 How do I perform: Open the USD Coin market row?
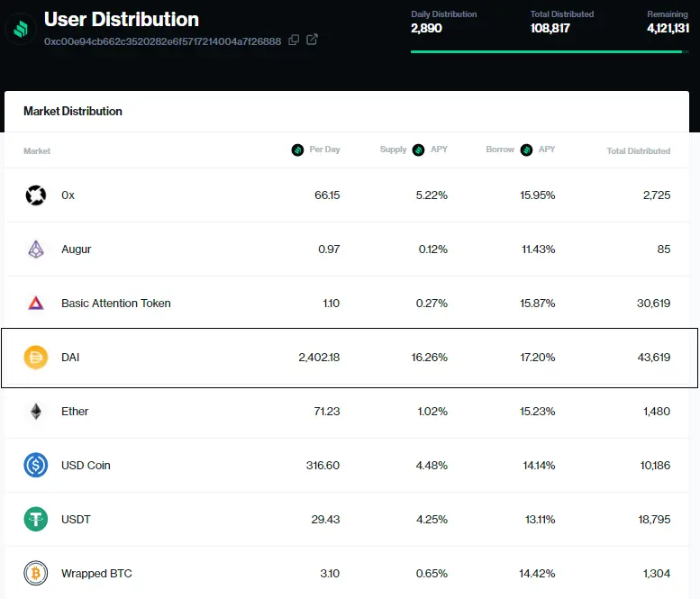(347, 465)
